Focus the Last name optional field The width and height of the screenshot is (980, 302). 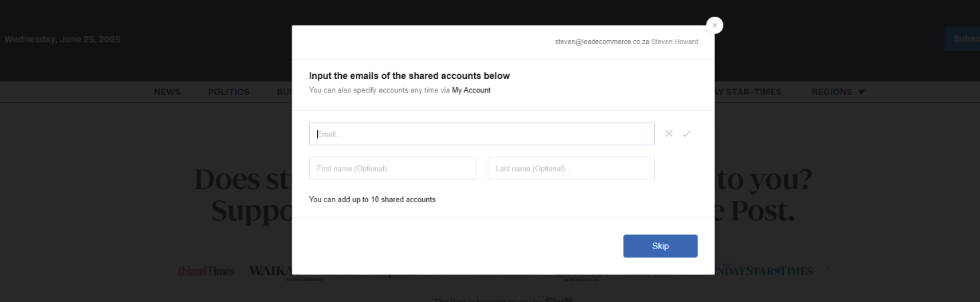point(571,168)
